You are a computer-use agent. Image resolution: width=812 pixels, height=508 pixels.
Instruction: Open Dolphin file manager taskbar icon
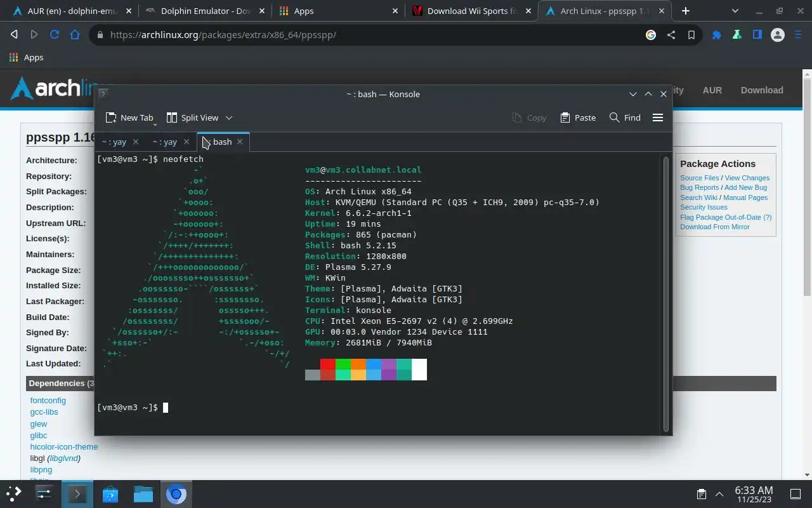pos(143,493)
